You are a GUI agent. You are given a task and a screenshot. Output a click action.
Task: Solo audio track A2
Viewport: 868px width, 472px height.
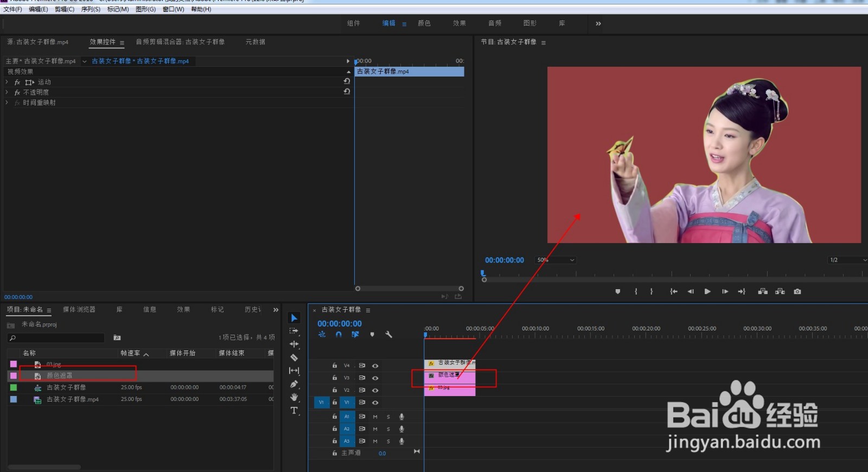(388, 429)
